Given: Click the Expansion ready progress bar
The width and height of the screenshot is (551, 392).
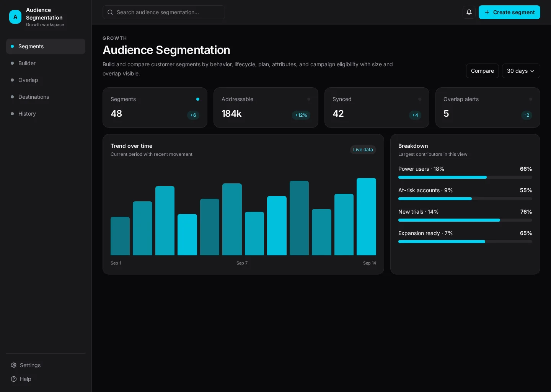Looking at the screenshot, I should click(x=465, y=242).
